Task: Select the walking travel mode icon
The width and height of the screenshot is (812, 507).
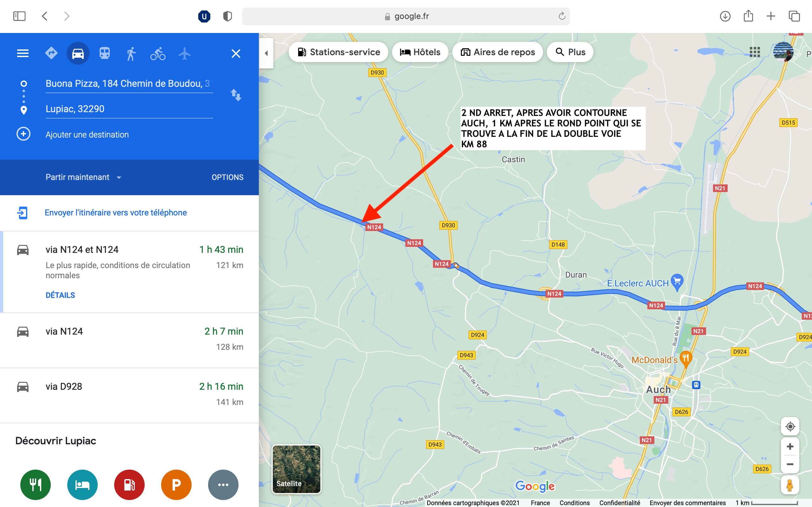Action: point(131,53)
